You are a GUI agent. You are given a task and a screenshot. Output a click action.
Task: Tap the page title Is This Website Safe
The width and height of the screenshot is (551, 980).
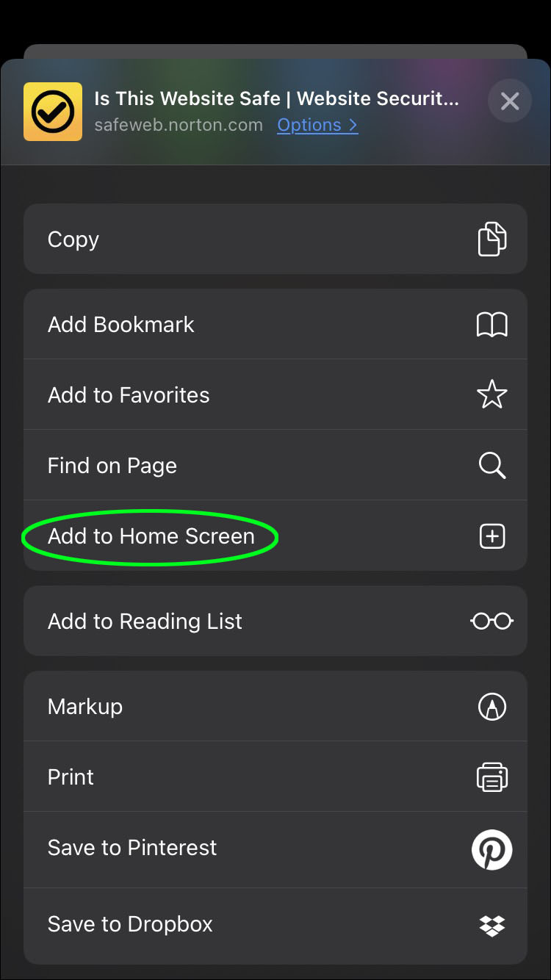[x=187, y=98]
